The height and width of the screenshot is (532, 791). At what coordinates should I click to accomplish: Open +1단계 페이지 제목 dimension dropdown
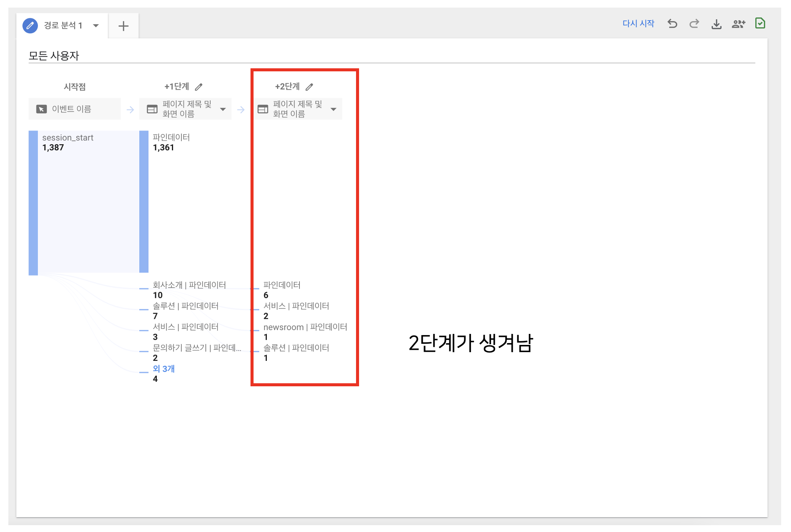[x=223, y=109]
